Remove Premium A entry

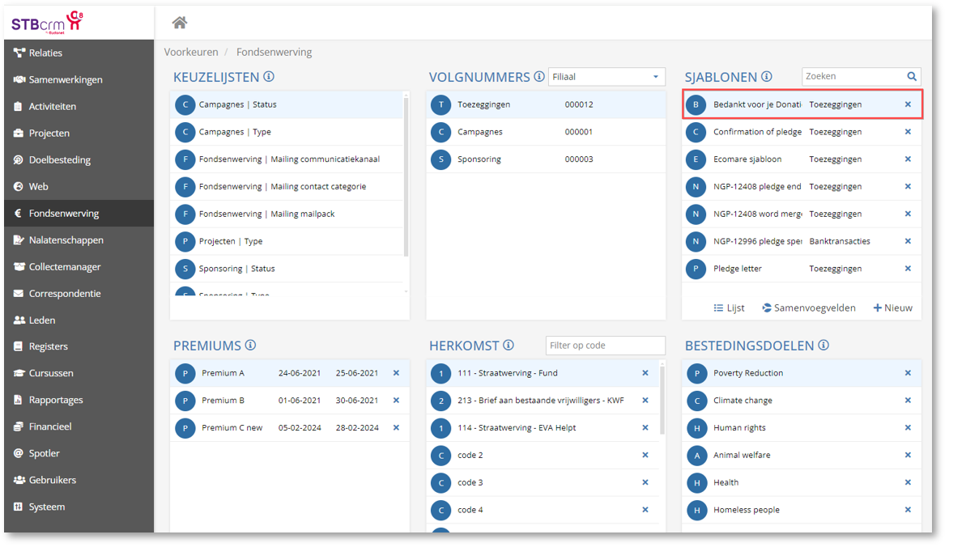[x=396, y=373]
